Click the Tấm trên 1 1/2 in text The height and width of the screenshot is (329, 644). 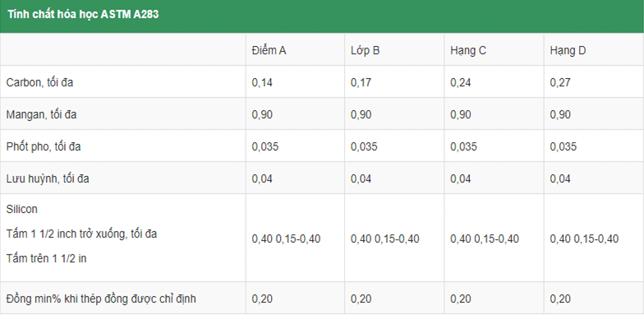tap(46, 258)
